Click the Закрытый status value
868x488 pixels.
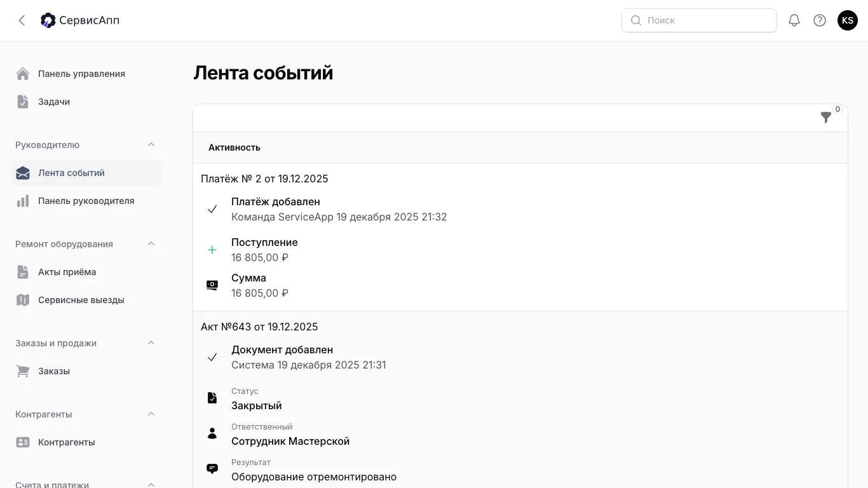(x=257, y=405)
